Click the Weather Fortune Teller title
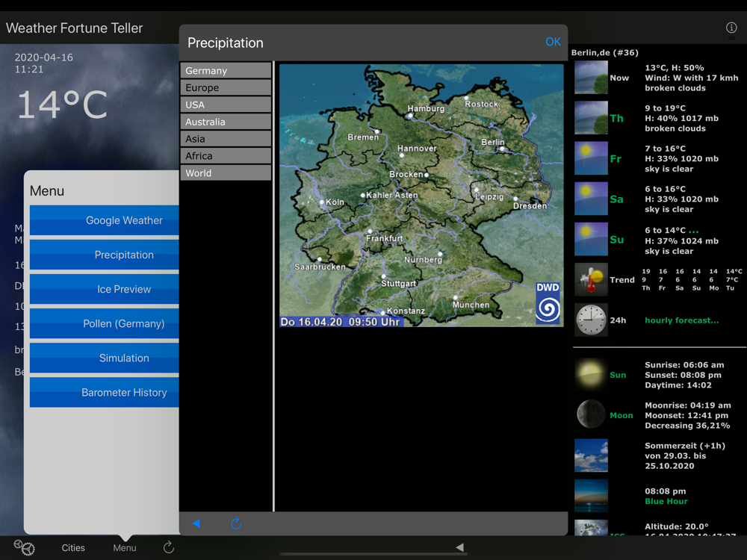The height and width of the screenshot is (560, 747). 74,28
